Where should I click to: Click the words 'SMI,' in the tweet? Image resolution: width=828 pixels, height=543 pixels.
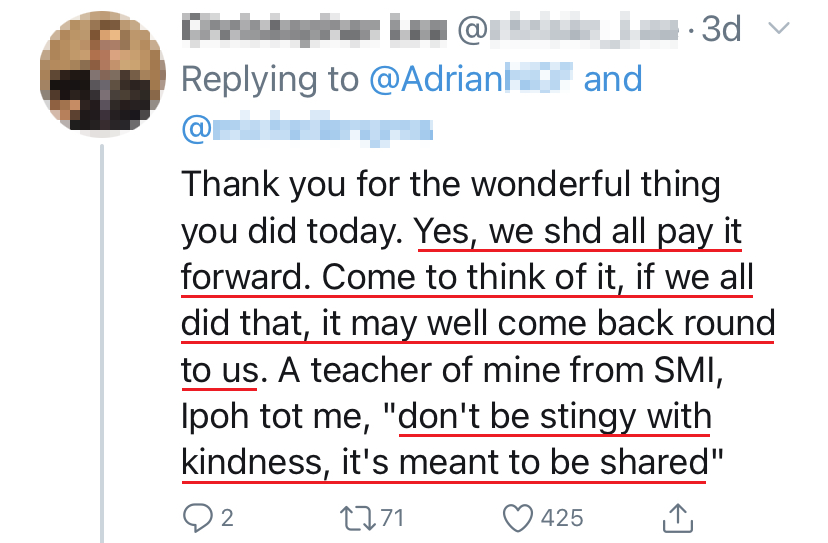713,370
